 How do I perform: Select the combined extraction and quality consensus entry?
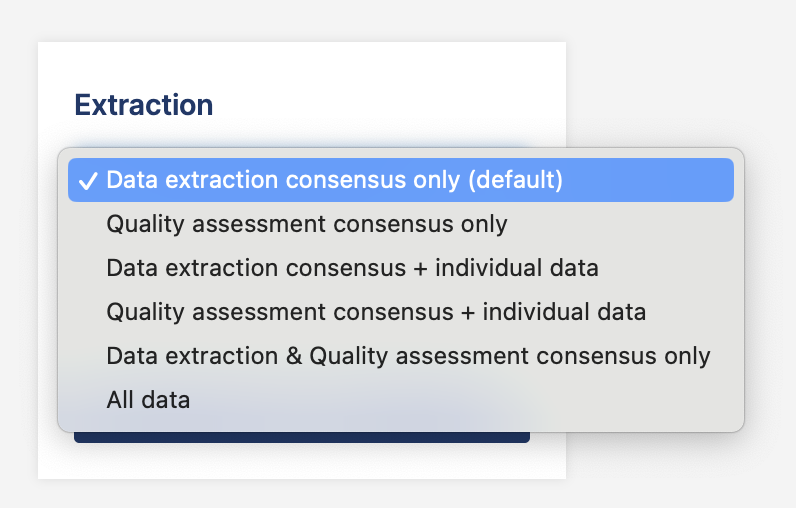pyautogui.click(x=408, y=356)
